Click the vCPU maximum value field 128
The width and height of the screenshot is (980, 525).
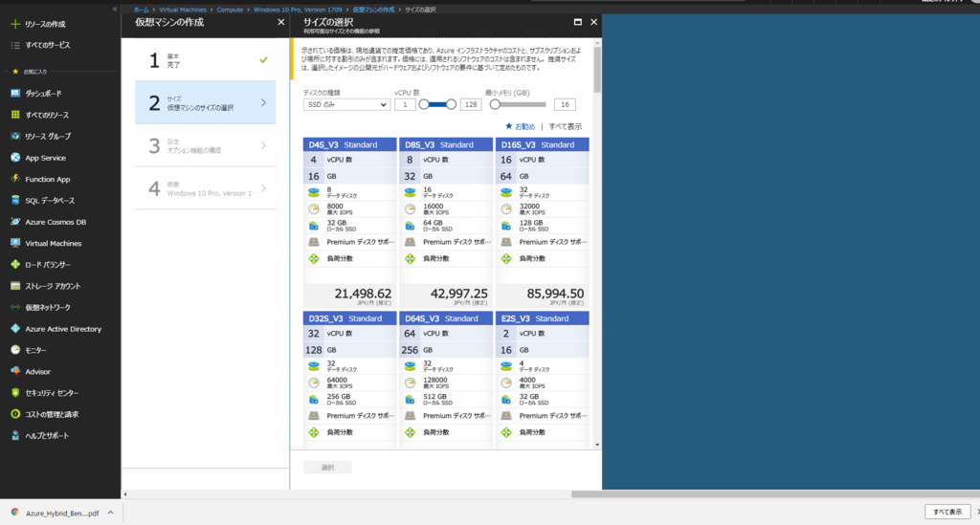point(471,105)
